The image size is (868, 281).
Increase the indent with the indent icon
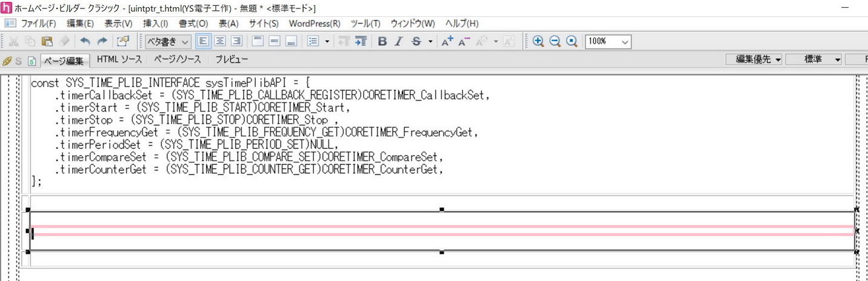point(361,41)
